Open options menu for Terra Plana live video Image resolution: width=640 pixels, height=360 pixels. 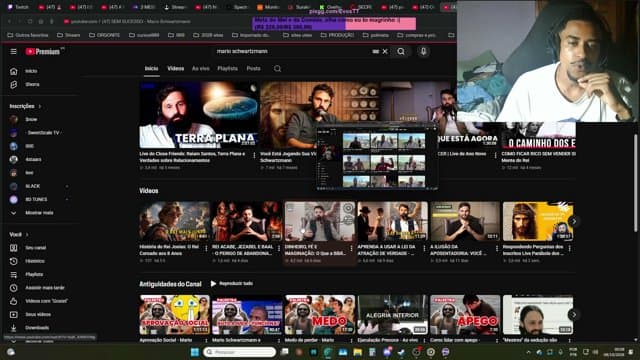(254, 155)
